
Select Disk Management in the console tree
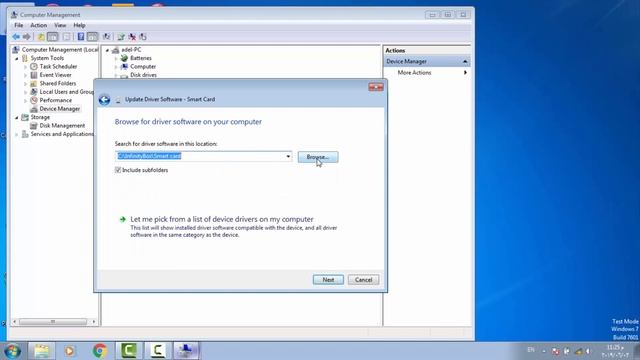coord(62,126)
